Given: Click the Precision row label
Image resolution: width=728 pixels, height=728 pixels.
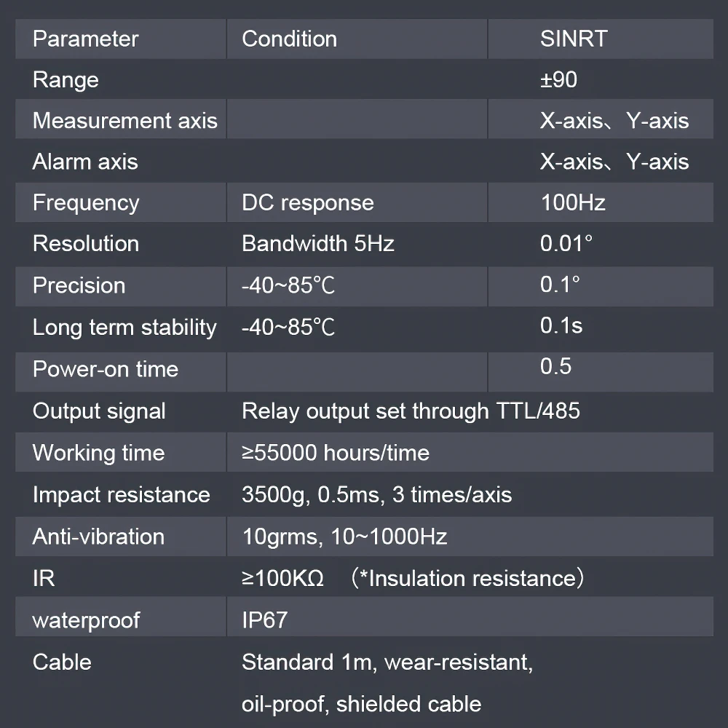Looking at the screenshot, I should (79, 285).
